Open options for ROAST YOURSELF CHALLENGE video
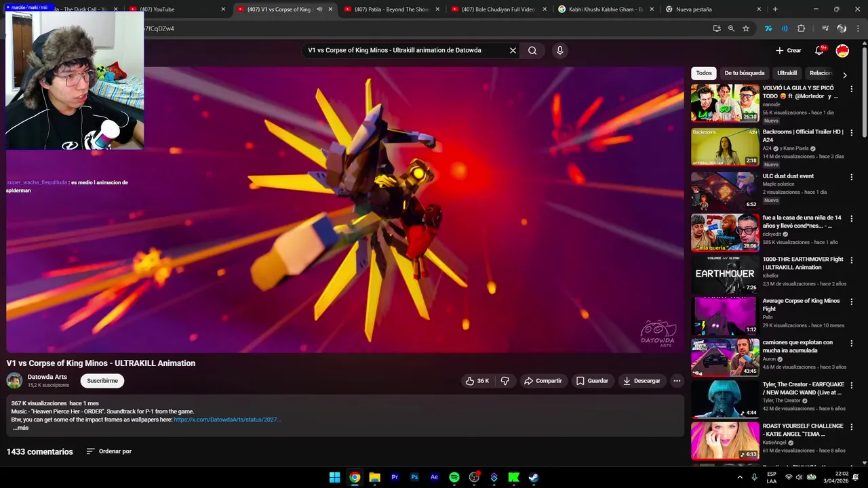Image resolution: width=868 pixels, height=488 pixels. [x=852, y=427]
